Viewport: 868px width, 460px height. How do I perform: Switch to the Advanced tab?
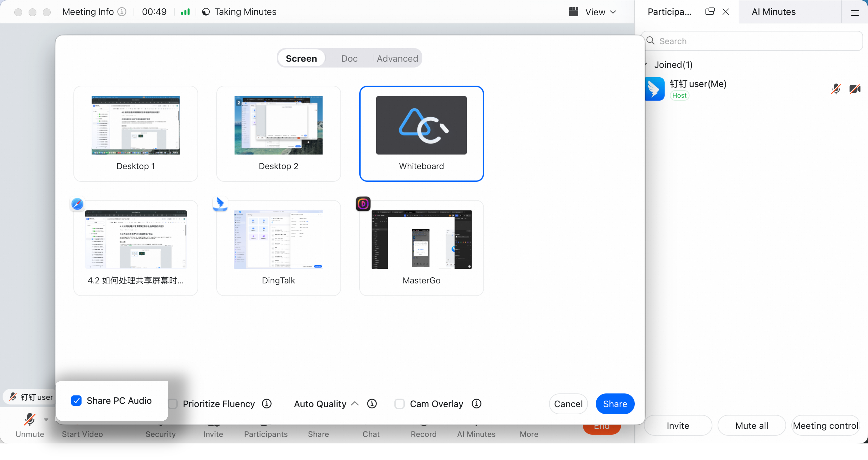pos(397,58)
